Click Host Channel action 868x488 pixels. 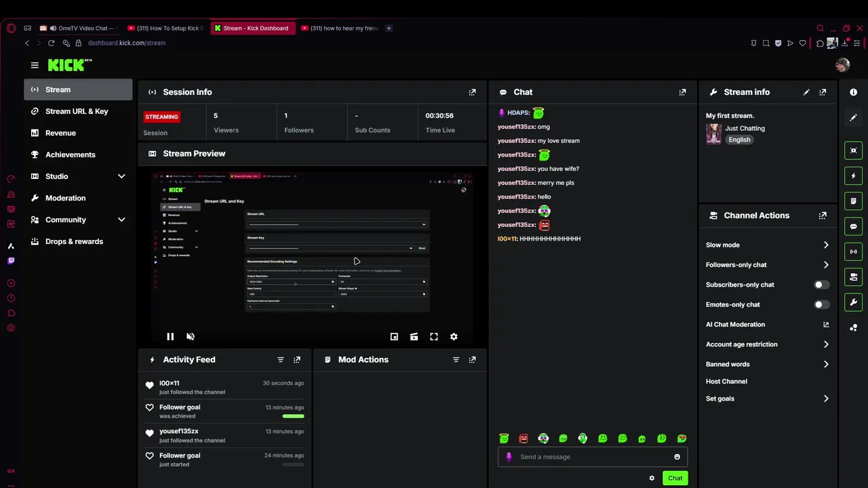click(x=726, y=382)
